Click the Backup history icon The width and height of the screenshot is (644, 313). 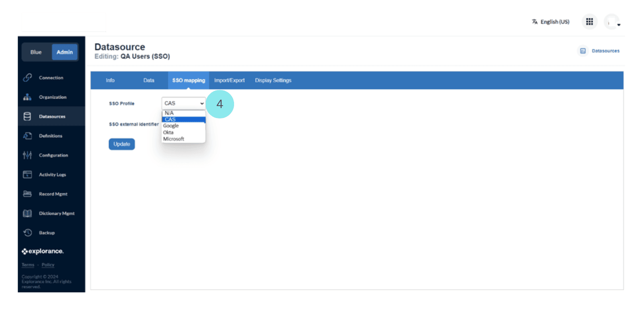click(x=27, y=232)
